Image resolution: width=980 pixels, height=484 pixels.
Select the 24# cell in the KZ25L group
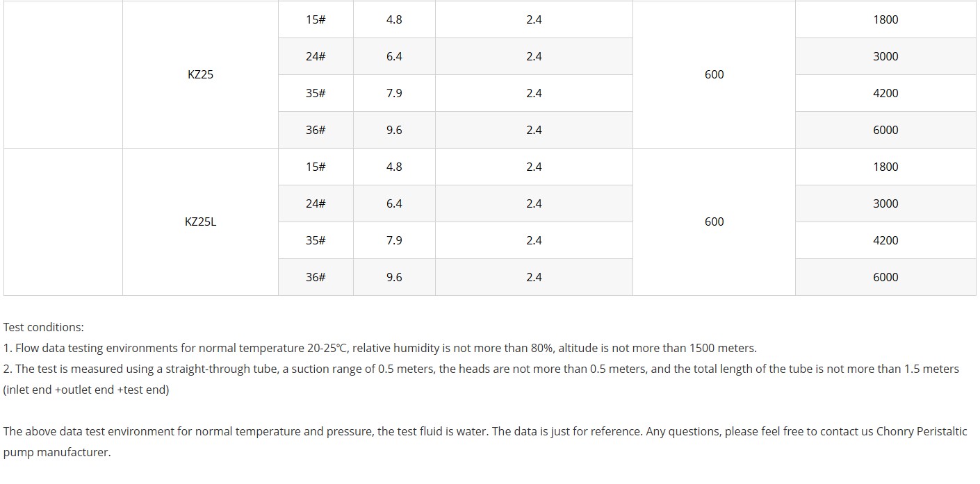point(316,203)
